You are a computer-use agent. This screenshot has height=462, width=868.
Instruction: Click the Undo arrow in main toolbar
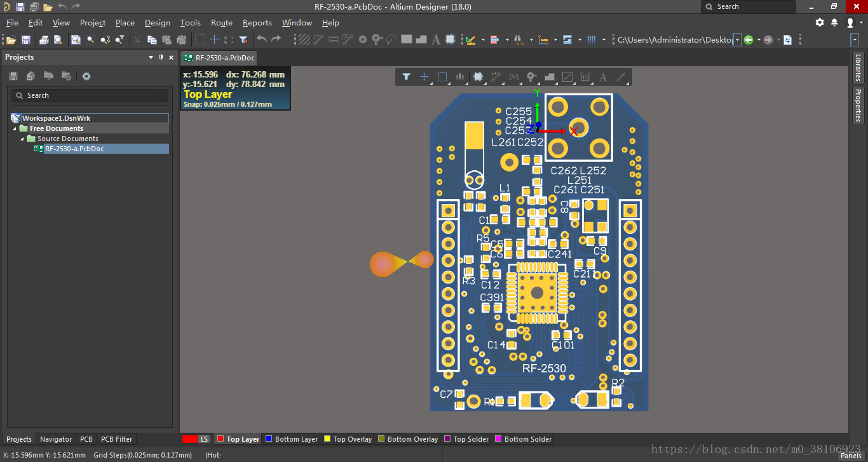(x=261, y=39)
